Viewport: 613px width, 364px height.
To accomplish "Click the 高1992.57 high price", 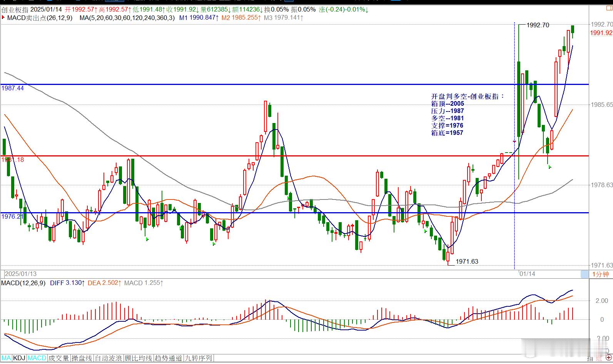I will coord(115,9).
